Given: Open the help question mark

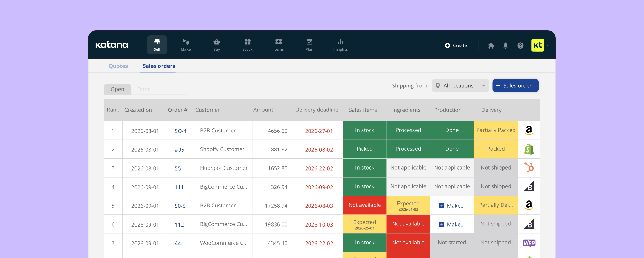Looking at the screenshot, I should tap(520, 45).
